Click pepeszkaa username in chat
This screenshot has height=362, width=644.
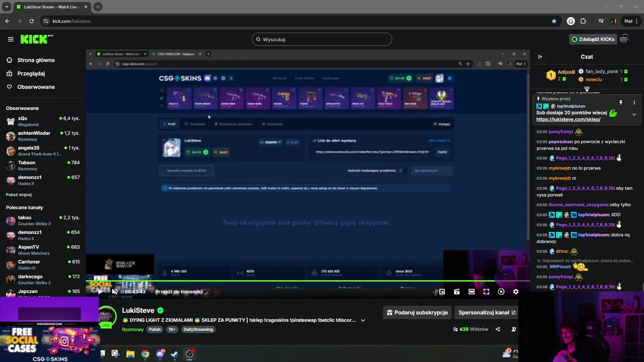tap(560, 142)
